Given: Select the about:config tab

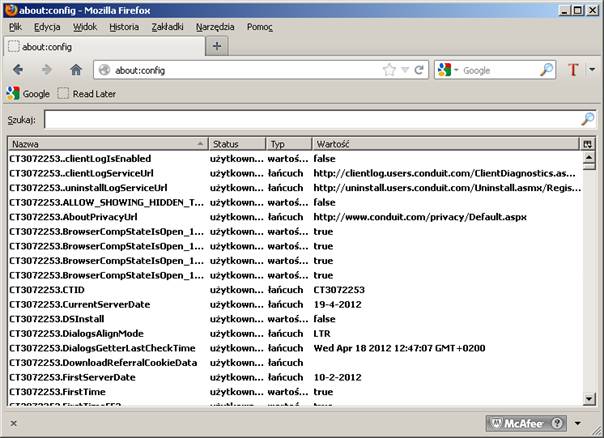Looking at the screenshot, I should click(104, 47).
